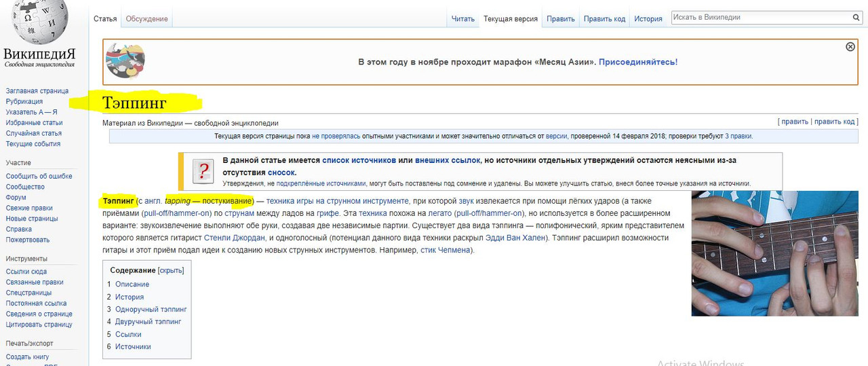Open Связанные правки tool link

pyautogui.click(x=35, y=282)
